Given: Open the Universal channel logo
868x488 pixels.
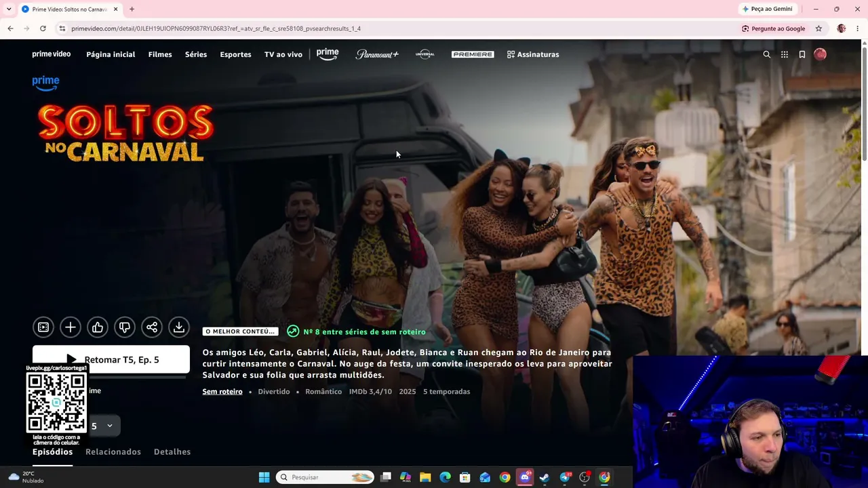Looking at the screenshot, I should [x=425, y=54].
